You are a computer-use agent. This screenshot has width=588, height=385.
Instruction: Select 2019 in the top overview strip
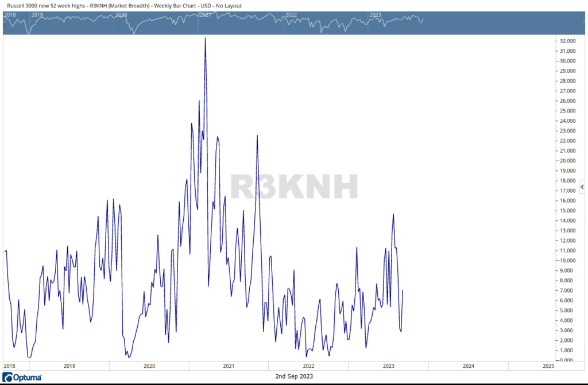tap(37, 14)
